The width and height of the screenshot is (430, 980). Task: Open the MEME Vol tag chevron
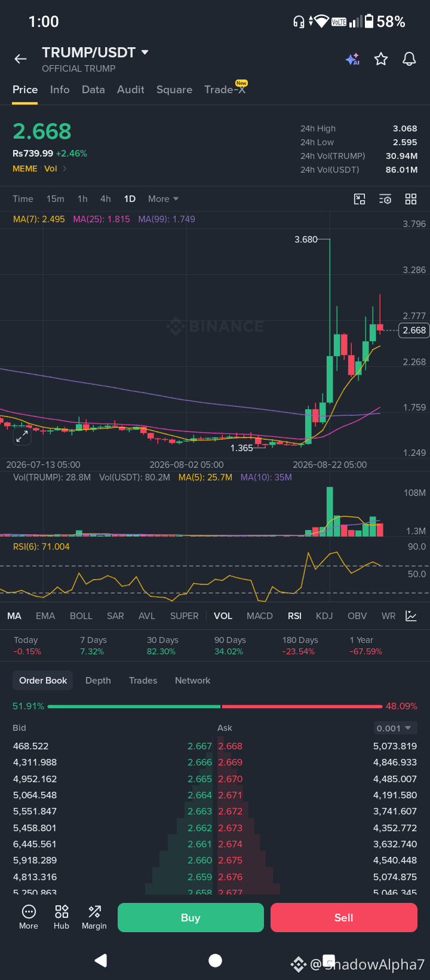pyautogui.click(x=64, y=169)
